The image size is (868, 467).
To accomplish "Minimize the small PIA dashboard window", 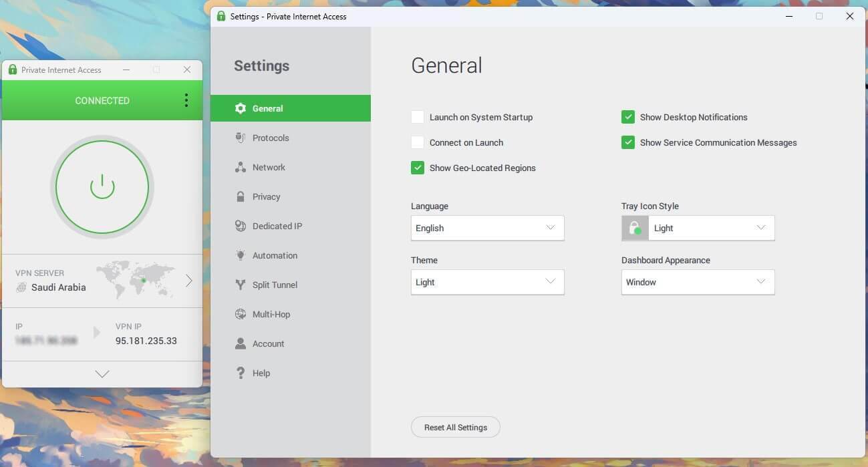I will (x=126, y=69).
